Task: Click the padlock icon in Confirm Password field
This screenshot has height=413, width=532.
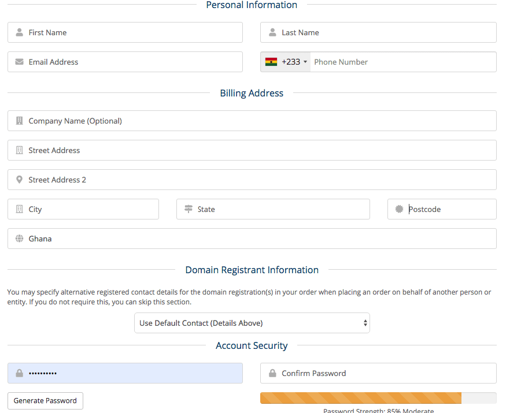Action: coord(272,374)
